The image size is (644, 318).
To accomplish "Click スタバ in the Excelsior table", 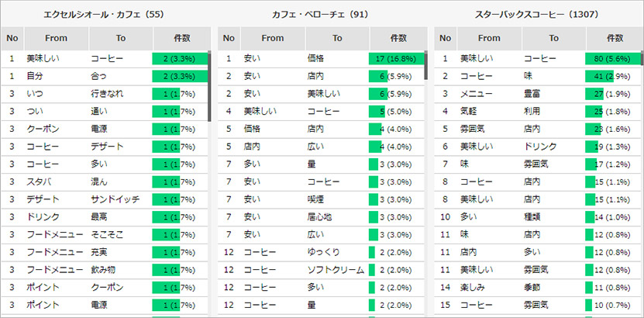I will point(39,182).
